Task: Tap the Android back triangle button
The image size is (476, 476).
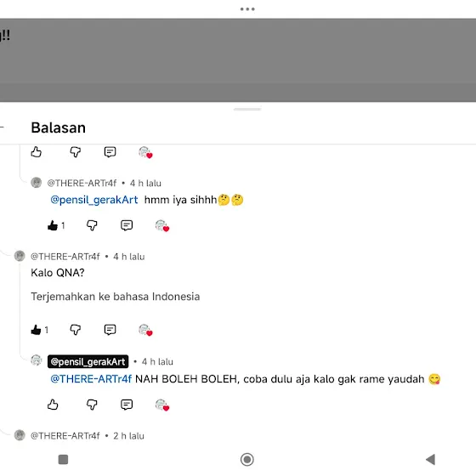Action: click(430, 459)
